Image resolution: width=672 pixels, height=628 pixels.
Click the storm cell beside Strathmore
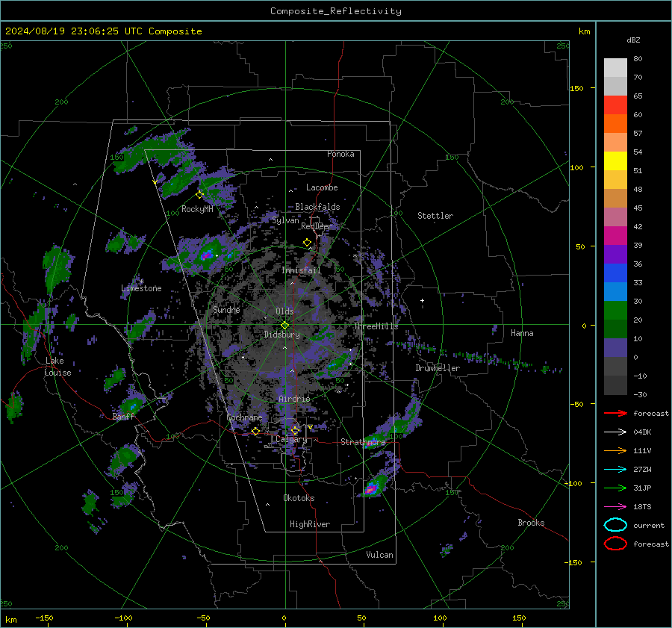coord(370,444)
